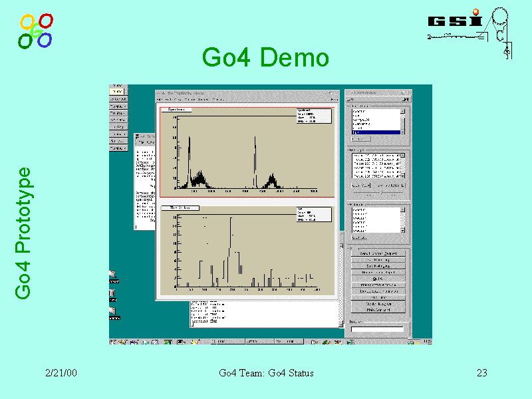Click the Go4 colored-circles logo

click(36, 31)
